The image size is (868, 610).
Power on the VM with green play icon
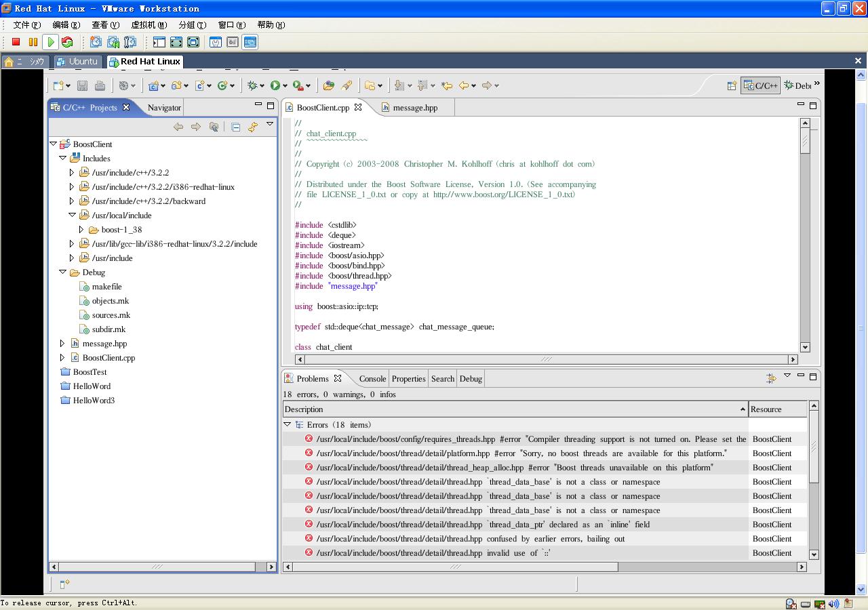(50, 42)
